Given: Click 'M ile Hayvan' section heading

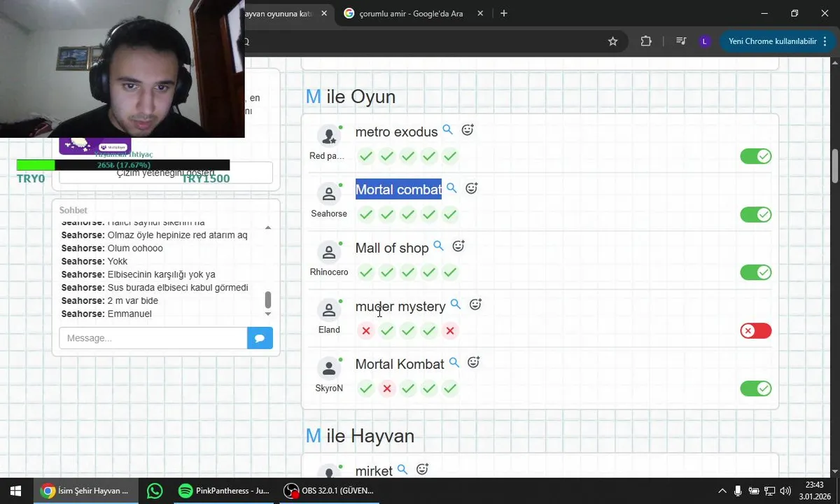Looking at the screenshot, I should 360,436.
